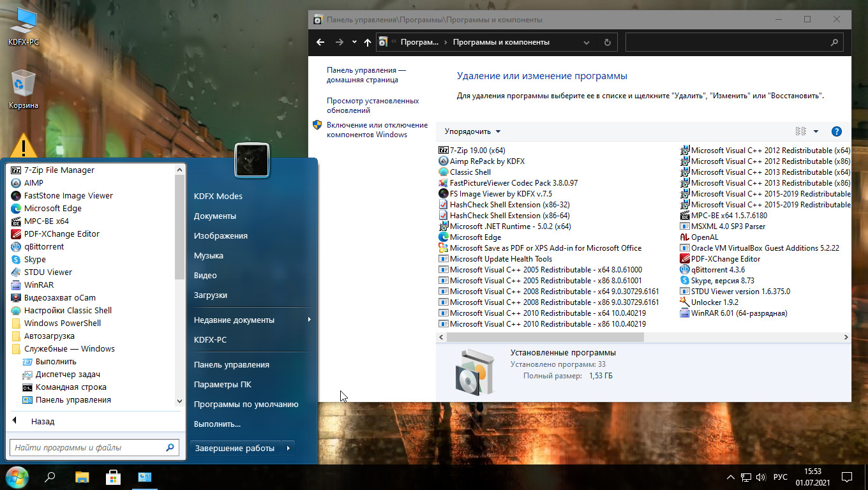Click the taskbar search magnifier icon
868x490 pixels.
(x=50, y=477)
